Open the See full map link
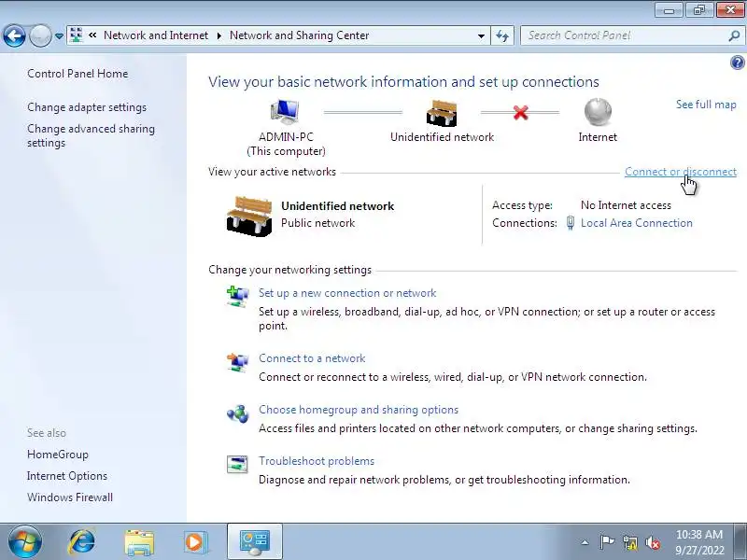 coord(706,105)
